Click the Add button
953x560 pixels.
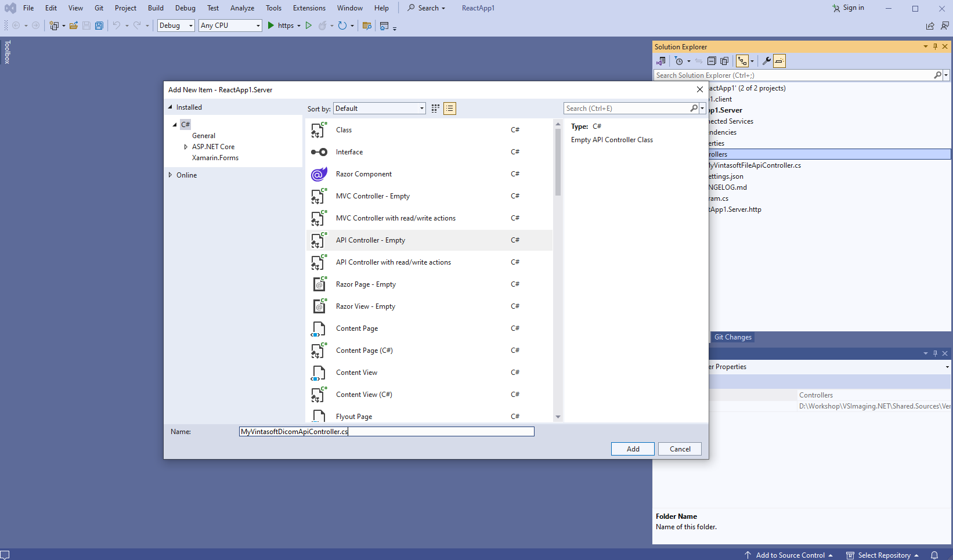point(633,449)
